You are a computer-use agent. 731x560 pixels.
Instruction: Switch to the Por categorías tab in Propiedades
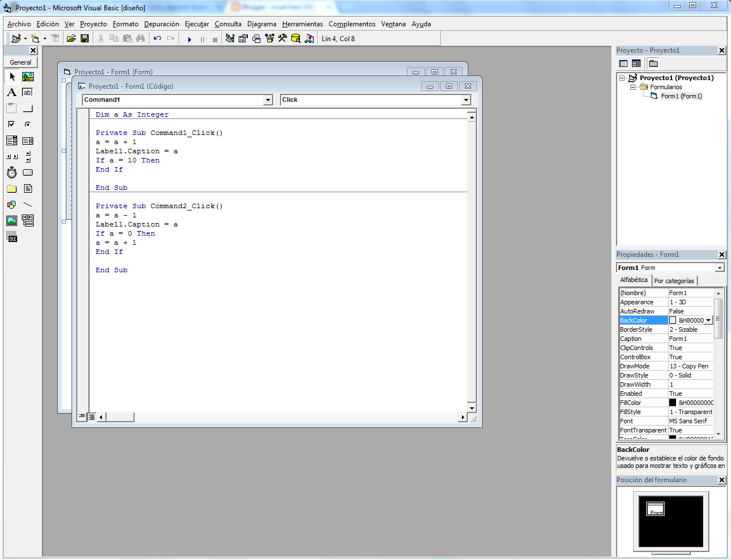coord(674,281)
